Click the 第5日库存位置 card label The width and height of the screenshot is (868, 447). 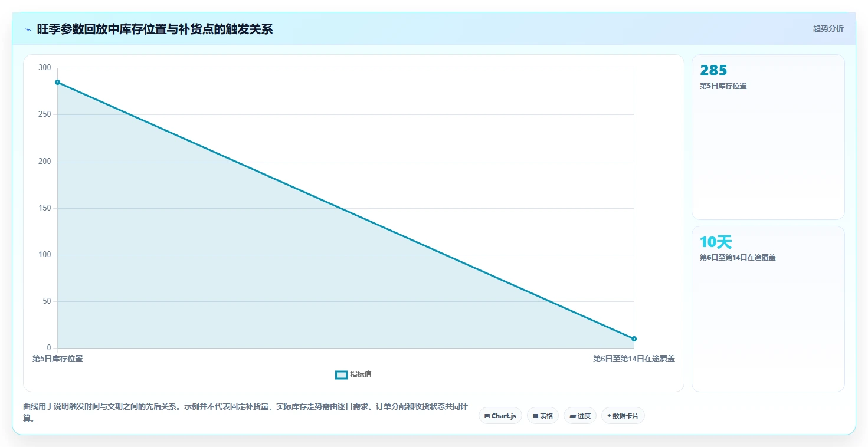pyautogui.click(x=723, y=86)
